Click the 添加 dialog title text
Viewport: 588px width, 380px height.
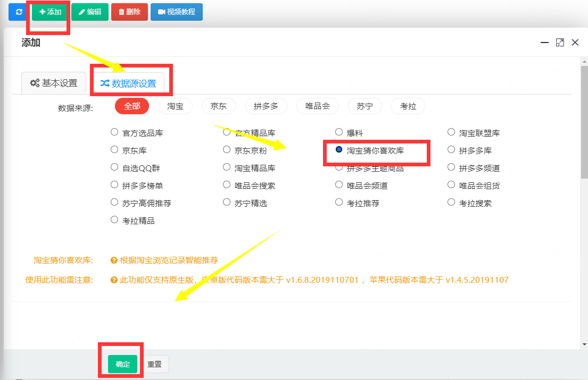pos(31,43)
